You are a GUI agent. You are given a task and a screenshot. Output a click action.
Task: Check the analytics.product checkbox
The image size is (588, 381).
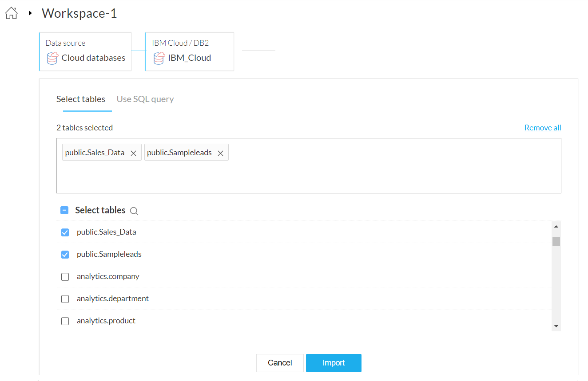tap(65, 321)
